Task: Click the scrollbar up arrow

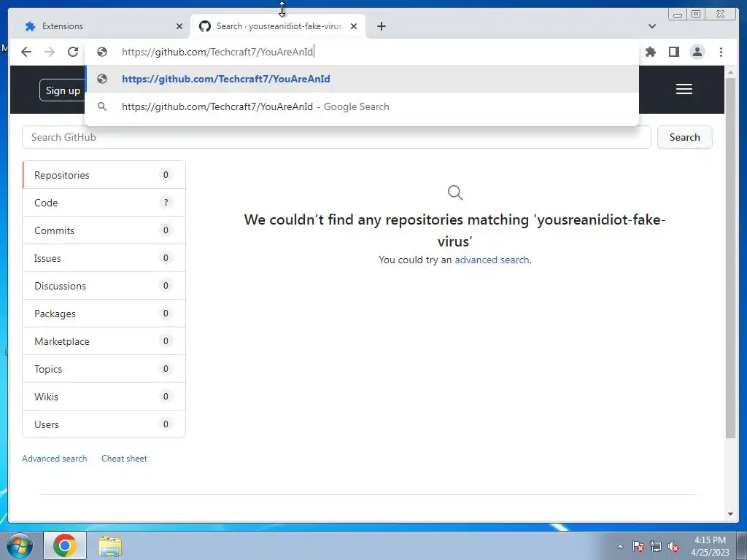Action: [730, 72]
